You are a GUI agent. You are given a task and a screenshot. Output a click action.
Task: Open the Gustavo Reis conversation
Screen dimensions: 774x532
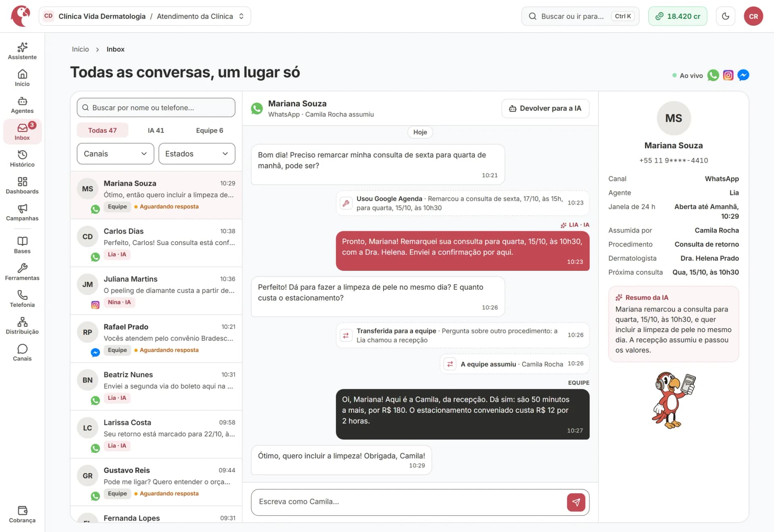pos(156,482)
